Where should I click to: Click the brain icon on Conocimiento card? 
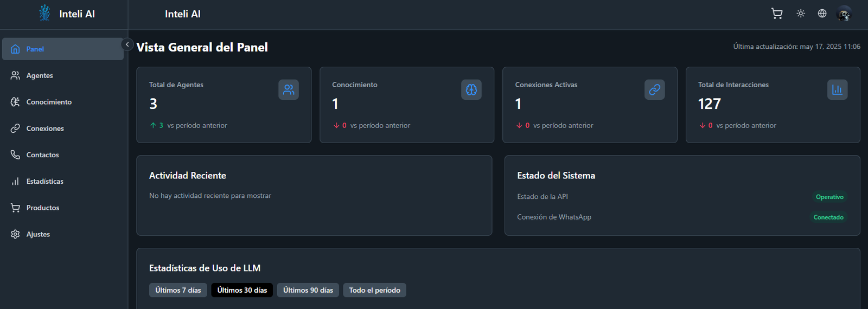(471, 89)
